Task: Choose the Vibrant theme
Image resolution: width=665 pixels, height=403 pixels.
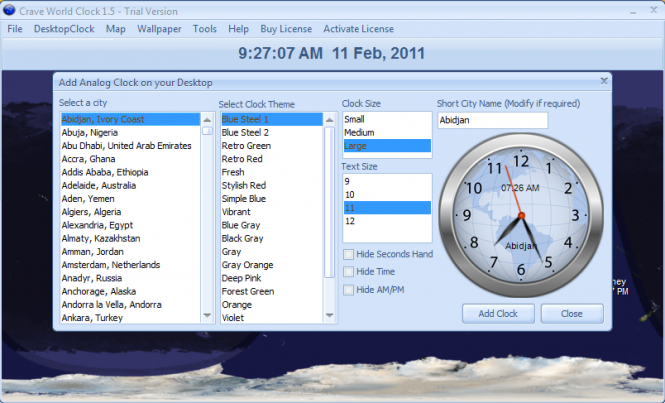Action: pyautogui.click(x=271, y=212)
